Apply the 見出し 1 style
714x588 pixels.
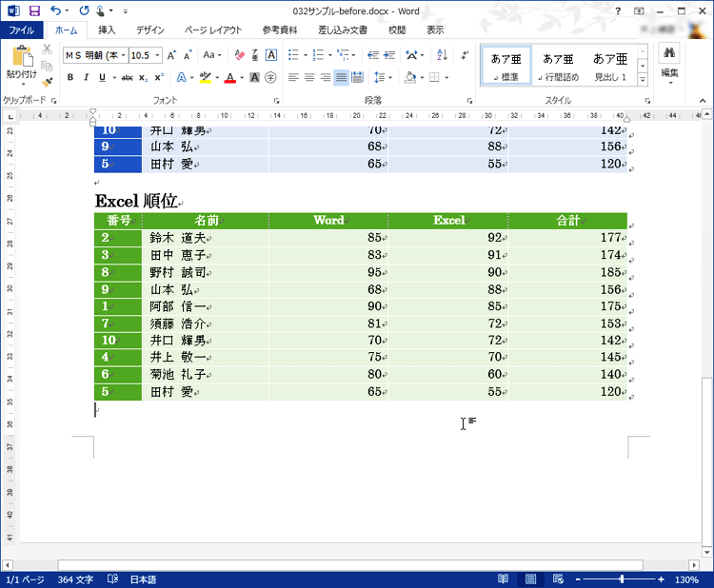[x=610, y=66]
